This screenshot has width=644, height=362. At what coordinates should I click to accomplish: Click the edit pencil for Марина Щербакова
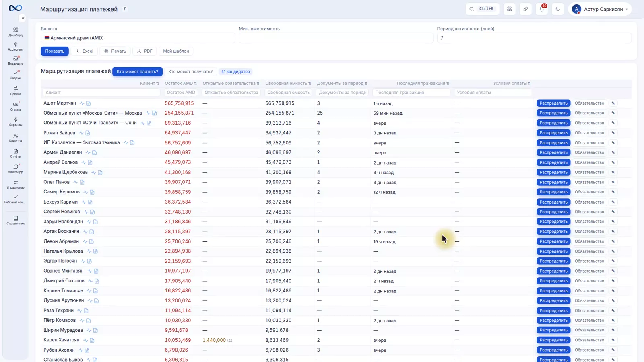[x=613, y=172]
